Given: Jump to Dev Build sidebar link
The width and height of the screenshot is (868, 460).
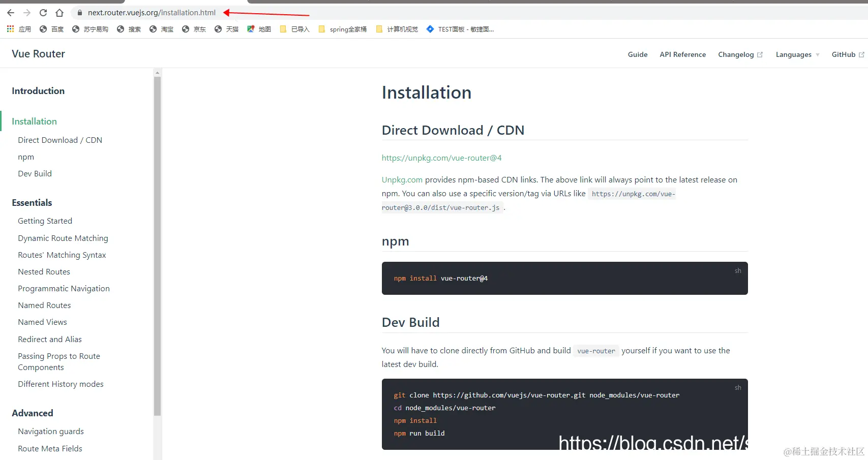Looking at the screenshot, I should pyautogui.click(x=35, y=174).
